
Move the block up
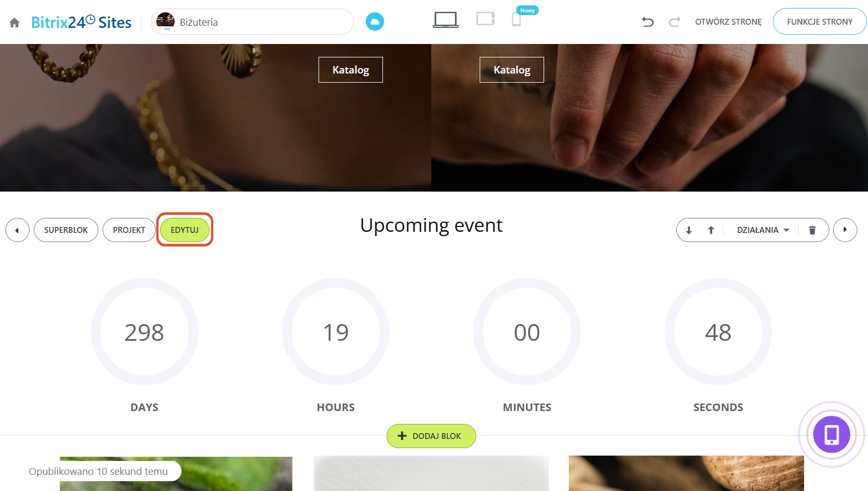tap(711, 230)
